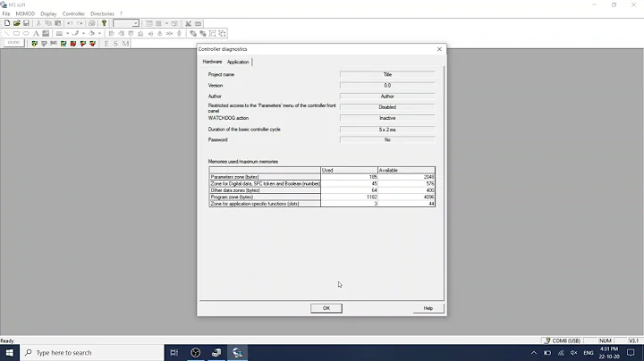
Task: Click the Save floppy disk icon
Action: pyautogui.click(x=26, y=23)
